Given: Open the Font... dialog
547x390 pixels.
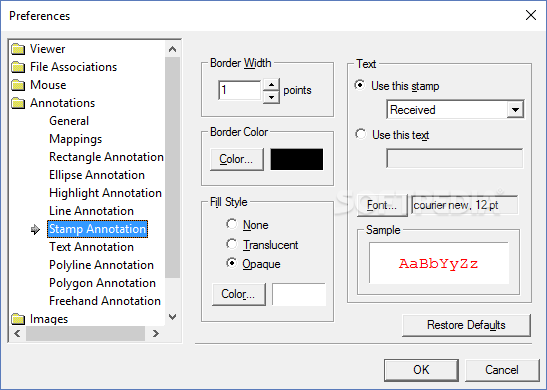Looking at the screenshot, I should point(382,205).
